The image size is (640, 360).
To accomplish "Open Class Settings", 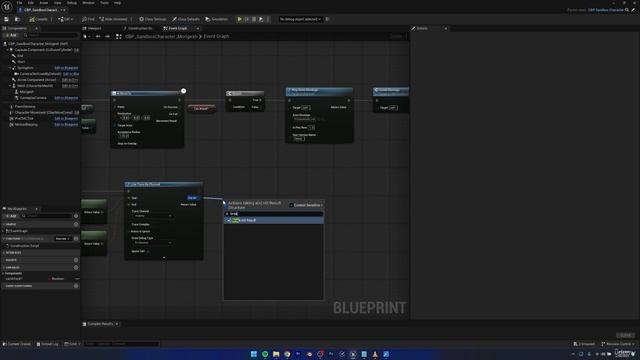I will pos(153,19).
